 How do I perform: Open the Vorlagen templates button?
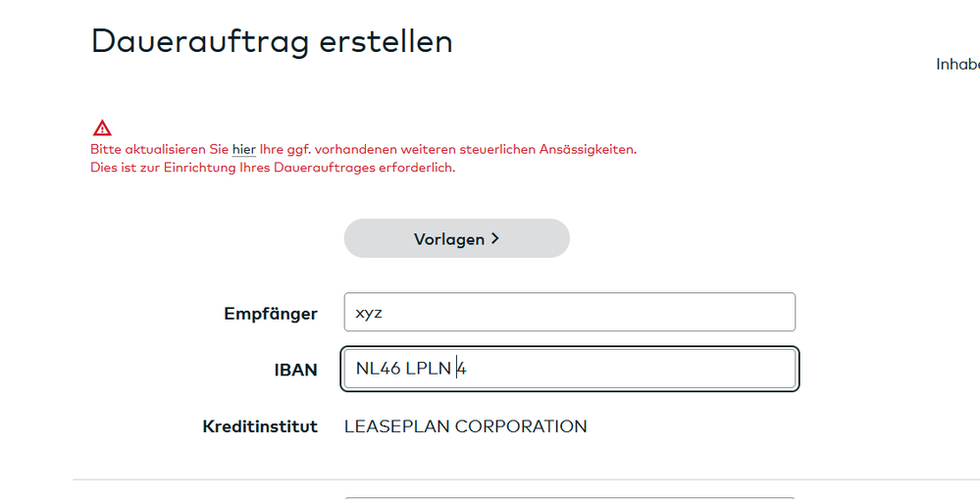[456, 238]
